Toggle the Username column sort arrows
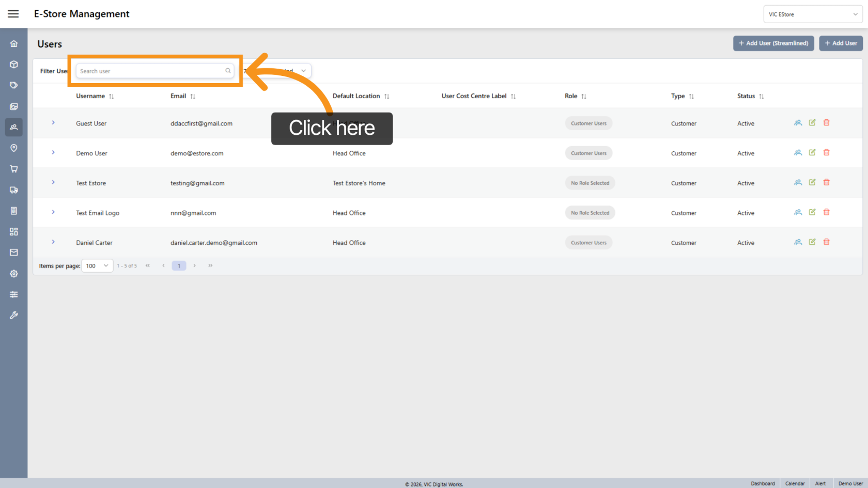 [x=112, y=96]
